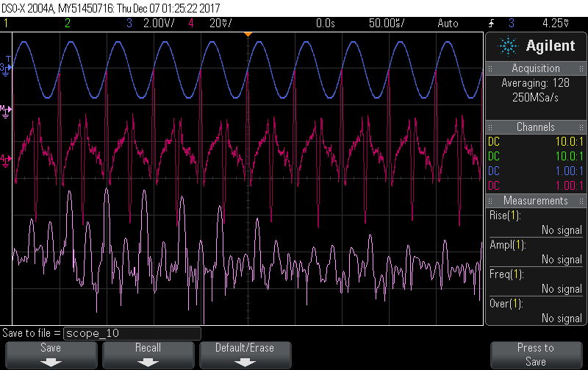Click the Rise(1) measurement entry
The height and width of the screenshot is (370, 588).
[x=536, y=223]
